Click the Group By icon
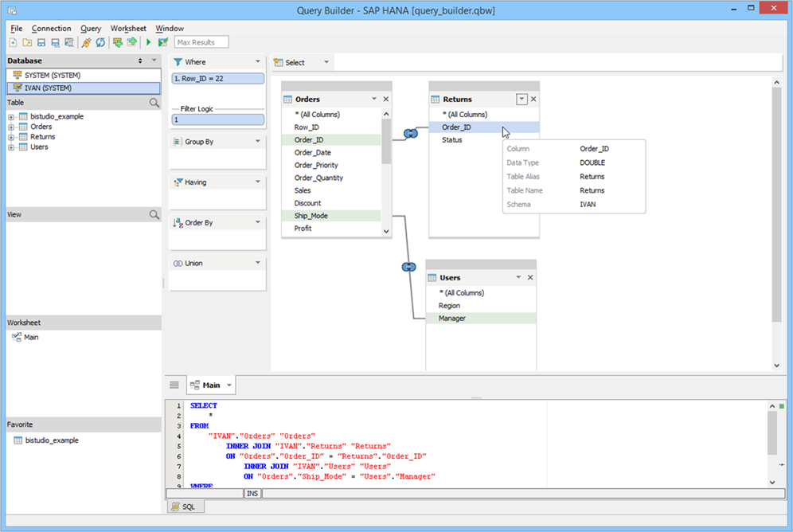This screenshot has width=793, height=532. point(178,142)
